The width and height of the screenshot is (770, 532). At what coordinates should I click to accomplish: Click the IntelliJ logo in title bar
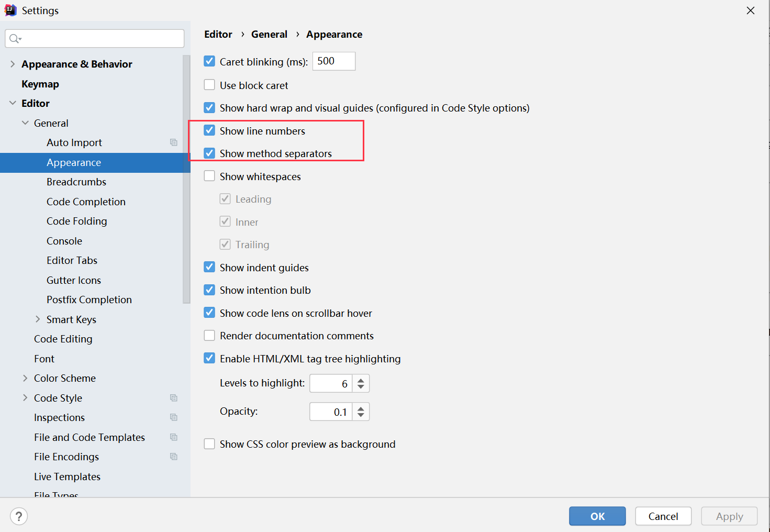[10, 10]
